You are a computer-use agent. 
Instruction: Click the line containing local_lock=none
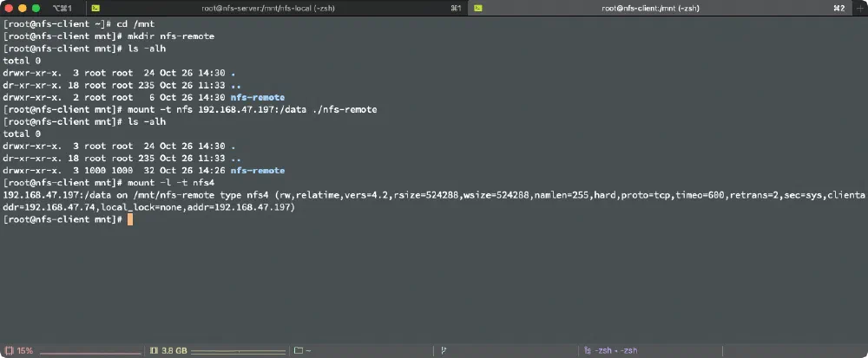[149, 206]
